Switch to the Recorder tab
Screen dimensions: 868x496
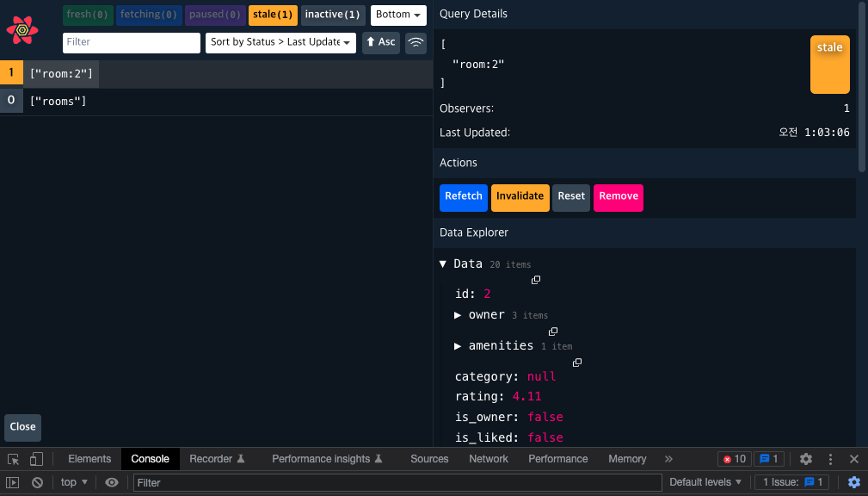[x=217, y=459]
